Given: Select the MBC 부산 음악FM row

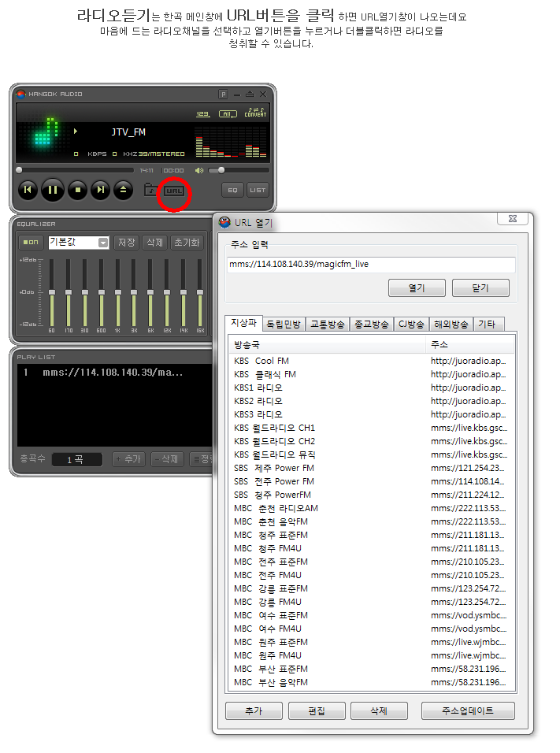Looking at the screenshot, I should click(x=372, y=682).
